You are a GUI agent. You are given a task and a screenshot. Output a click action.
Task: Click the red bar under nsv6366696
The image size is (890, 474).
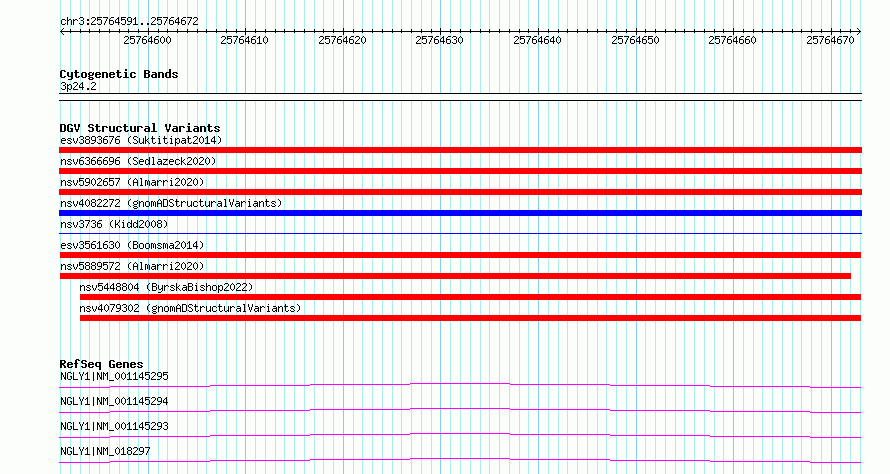pos(460,171)
